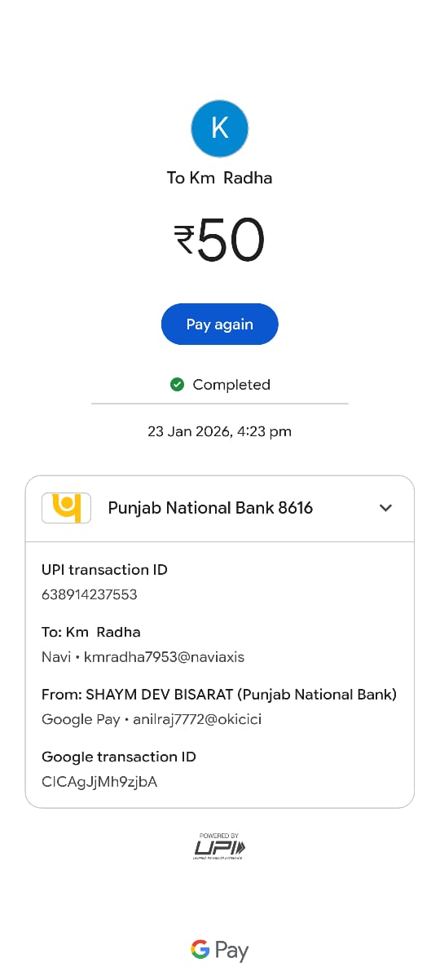This screenshot has width=440, height=980.
Task: Collapse bank details with the chevron arrow
Action: pos(386,508)
